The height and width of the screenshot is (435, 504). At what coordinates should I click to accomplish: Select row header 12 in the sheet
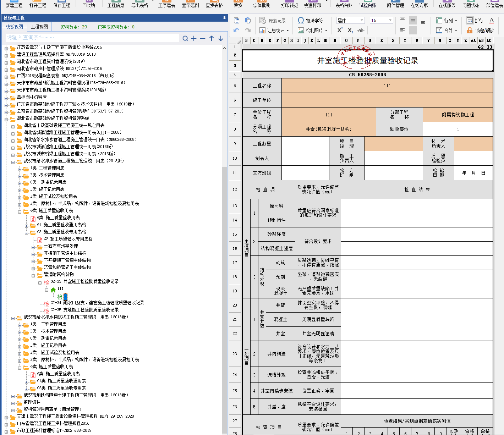click(235, 189)
